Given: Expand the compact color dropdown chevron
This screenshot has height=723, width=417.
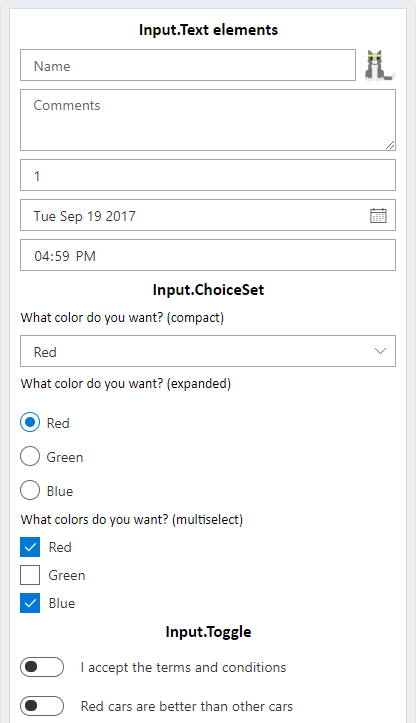Looking at the screenshot, I should click(380, 351).
